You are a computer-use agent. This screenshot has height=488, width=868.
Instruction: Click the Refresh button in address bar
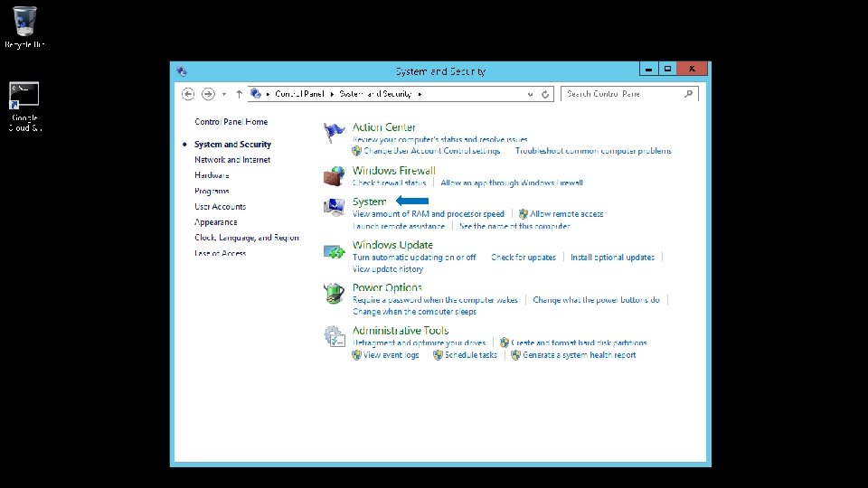(545, 94)
